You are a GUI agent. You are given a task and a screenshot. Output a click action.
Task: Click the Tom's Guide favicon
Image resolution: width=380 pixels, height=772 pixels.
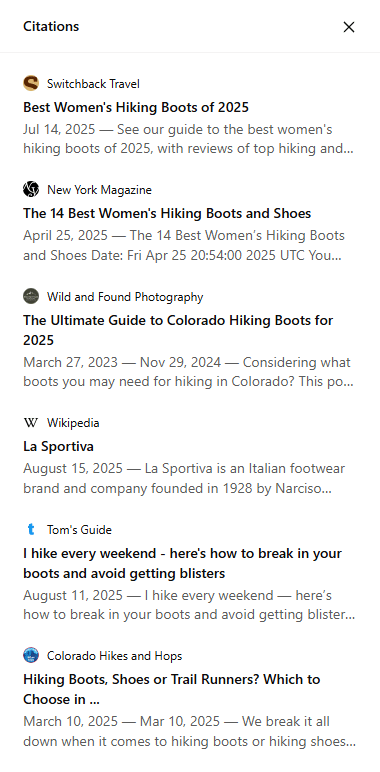click(x=31, y=529)
